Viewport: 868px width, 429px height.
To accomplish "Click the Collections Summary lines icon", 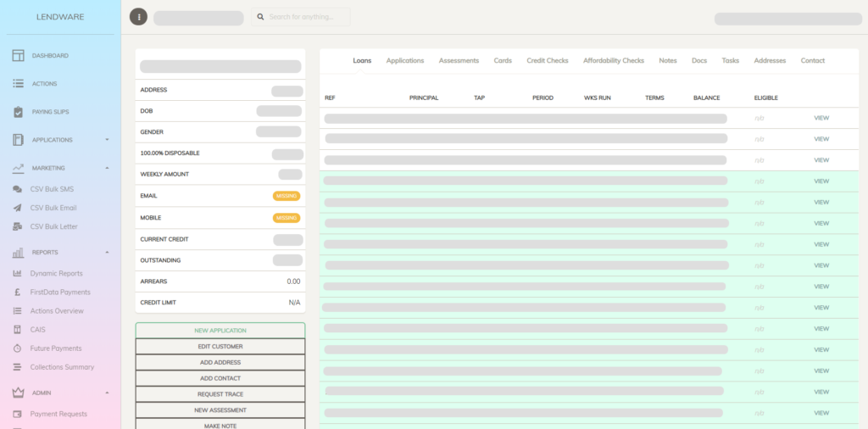I will coord(17,367).
